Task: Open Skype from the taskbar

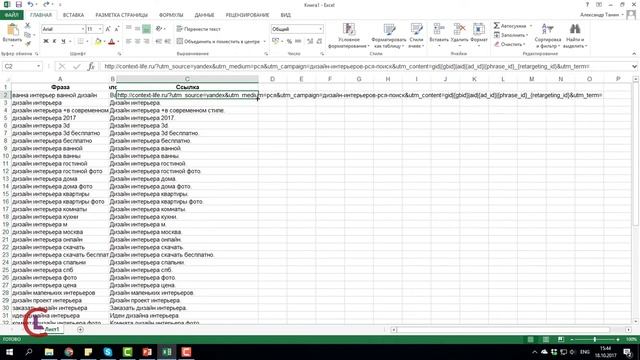Action: [x=108, y=352]
